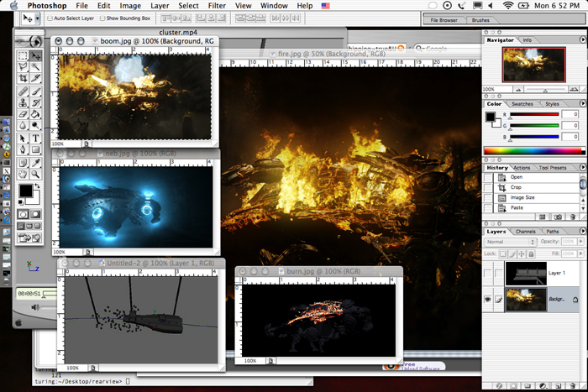
Task: Open the Fill slider arrow
Action: click(x=581, y=253)
